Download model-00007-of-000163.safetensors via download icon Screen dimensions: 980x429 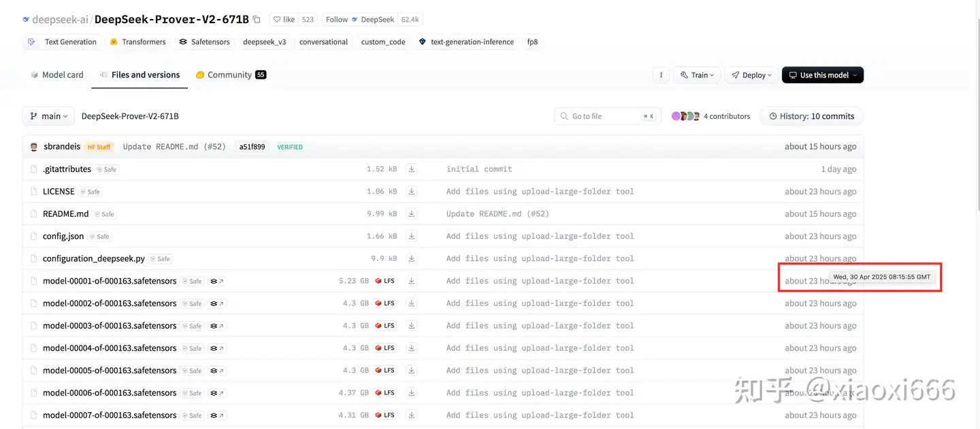tap(412, 415)
